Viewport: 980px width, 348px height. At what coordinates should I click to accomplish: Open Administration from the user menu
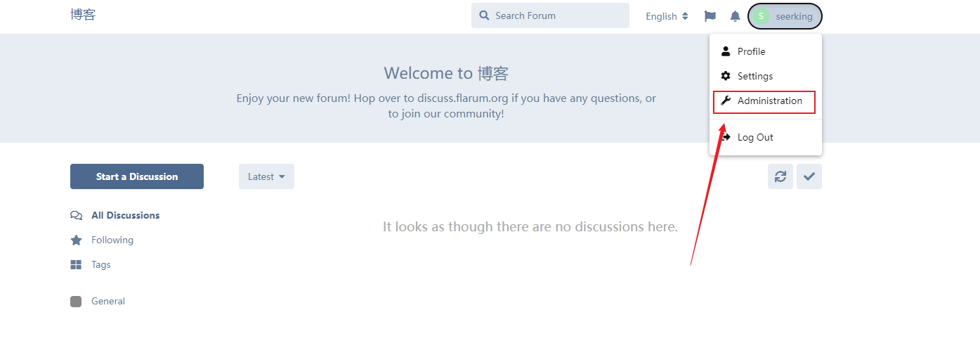tap(766, 101)
